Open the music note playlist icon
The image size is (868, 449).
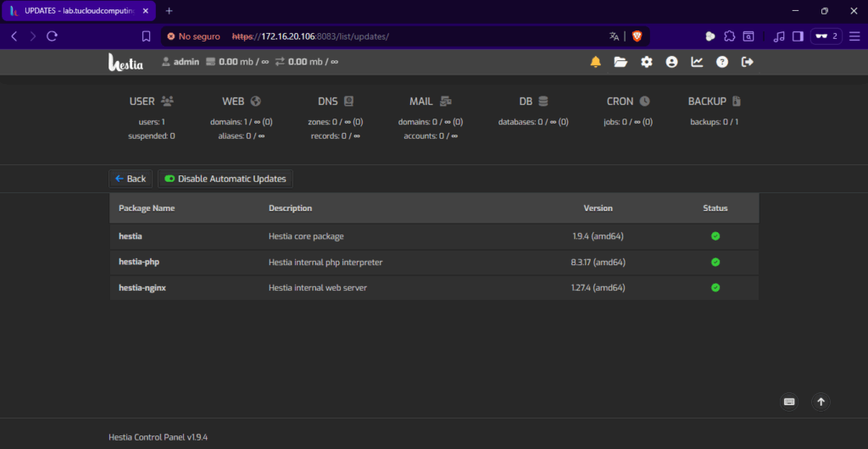click(x=779, y=36)
